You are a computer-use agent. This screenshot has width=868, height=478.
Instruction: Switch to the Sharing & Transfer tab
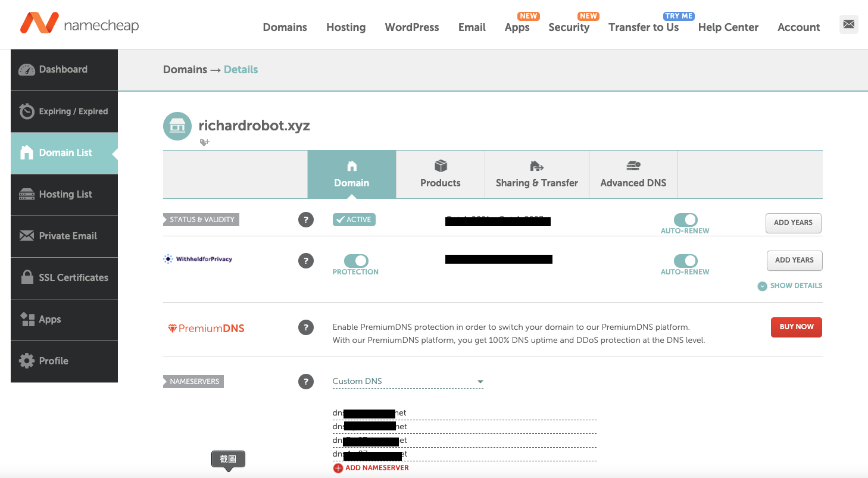537,174
